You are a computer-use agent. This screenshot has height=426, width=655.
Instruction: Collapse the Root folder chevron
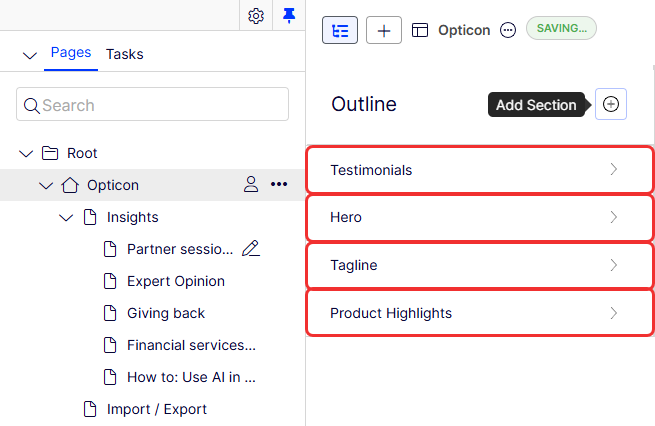point(26,154)
